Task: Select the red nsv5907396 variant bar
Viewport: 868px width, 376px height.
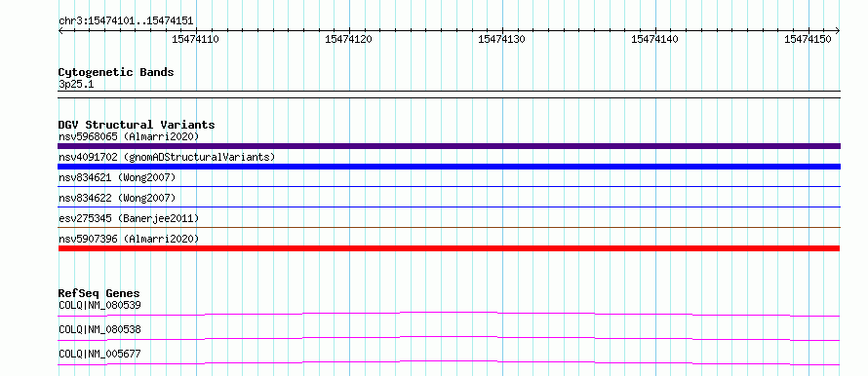Action: tap(449, 248)
